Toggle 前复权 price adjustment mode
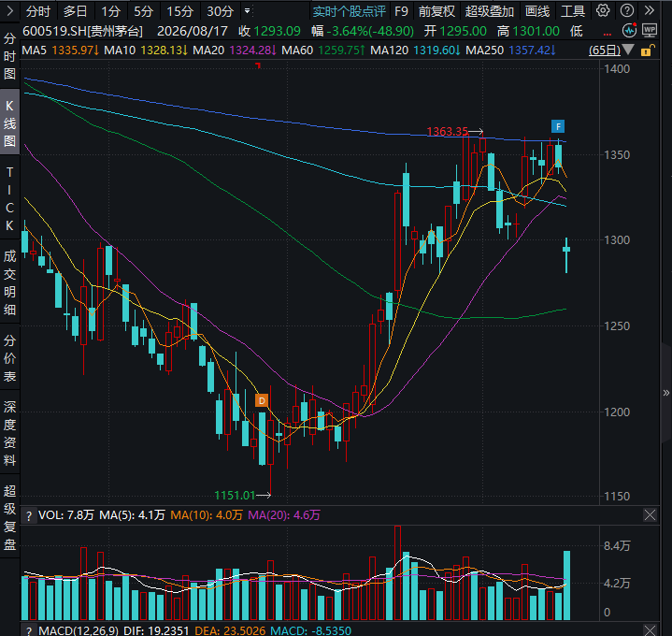Screen dimensions: 672x636 coord(436,11)
